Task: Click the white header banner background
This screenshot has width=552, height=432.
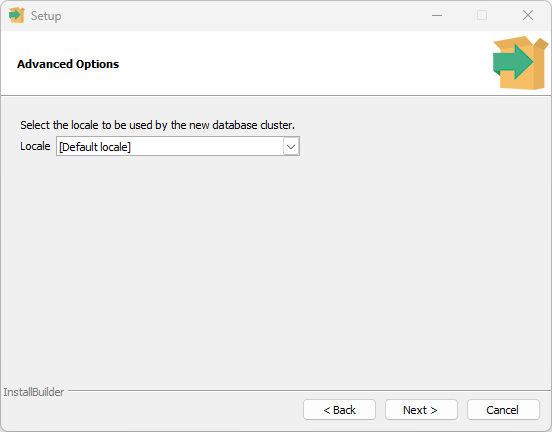Action: coord(303,63)
